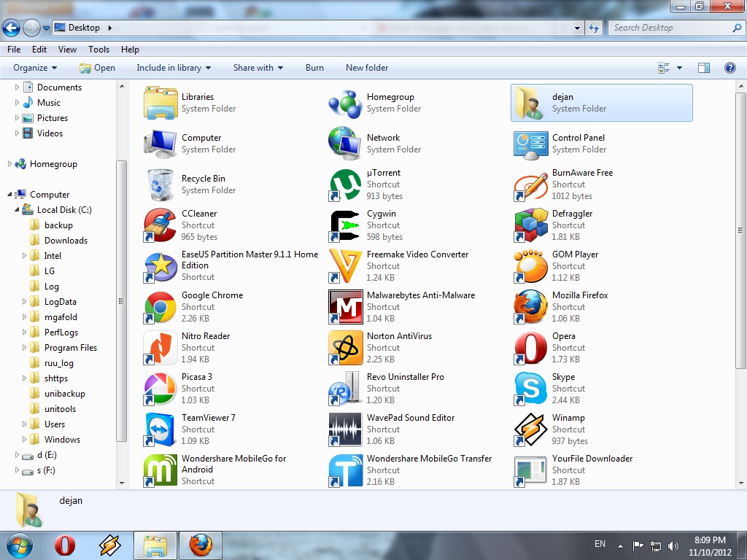Select the CCleaner shortcut icon
The height and width of the screenshot is (560, 747).
pyautogui.click(x=160, y=225)
